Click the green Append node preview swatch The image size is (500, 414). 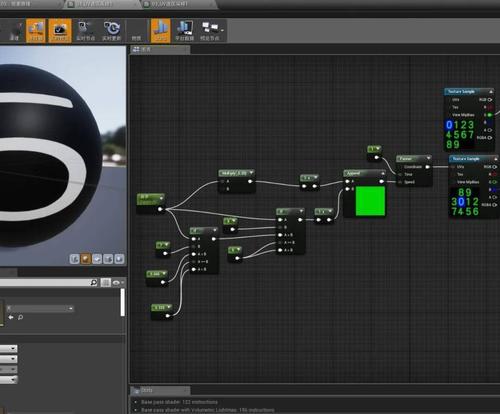pyautogui.click(x=370, y=201)
